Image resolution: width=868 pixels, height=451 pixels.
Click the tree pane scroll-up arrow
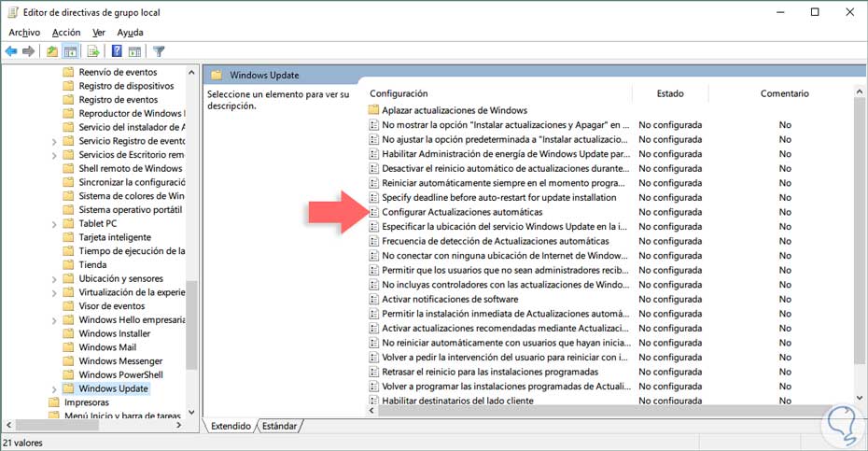(191, 72)
